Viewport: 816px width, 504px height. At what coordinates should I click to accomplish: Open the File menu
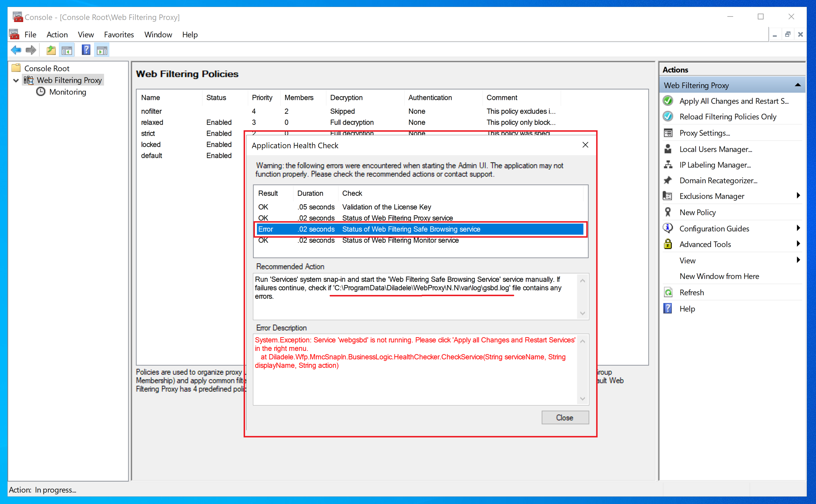click(30, 34)
